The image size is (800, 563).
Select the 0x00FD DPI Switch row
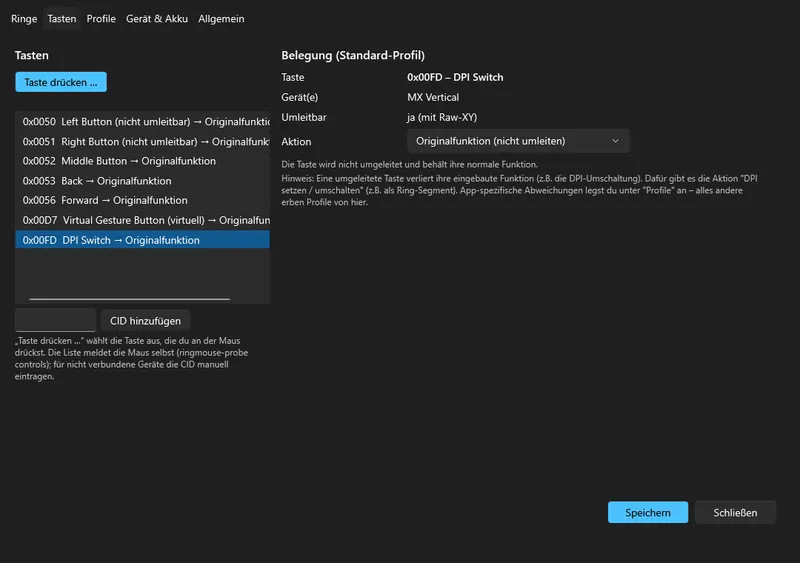point(142,240)
